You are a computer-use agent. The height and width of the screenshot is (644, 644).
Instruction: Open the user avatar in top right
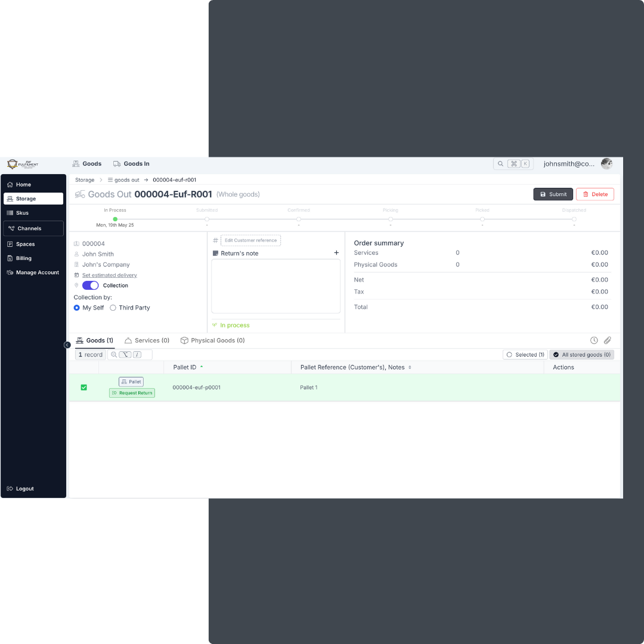606,164
